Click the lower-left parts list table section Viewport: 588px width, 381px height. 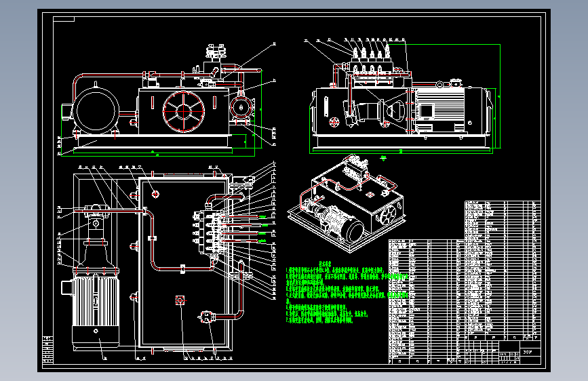(x=427, y=302)
